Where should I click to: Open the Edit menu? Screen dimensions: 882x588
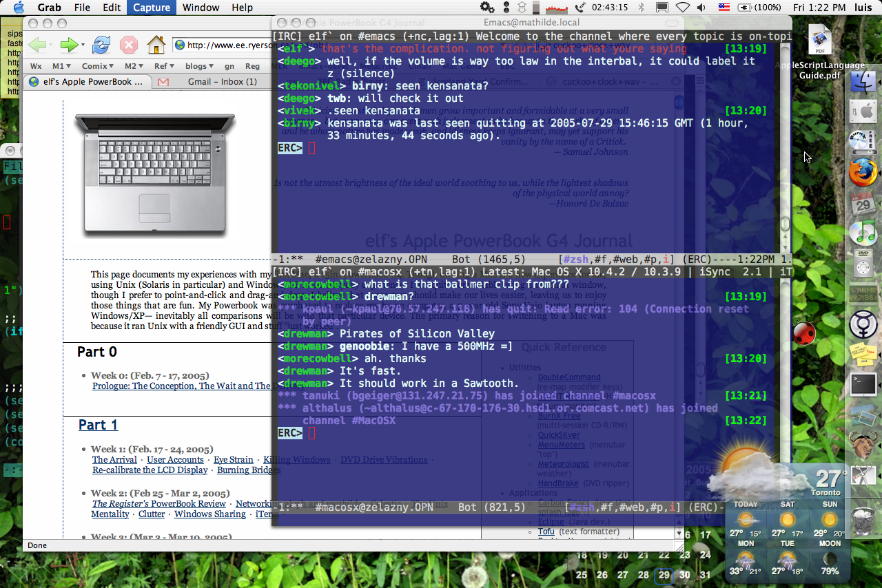[x=112, y=8]
